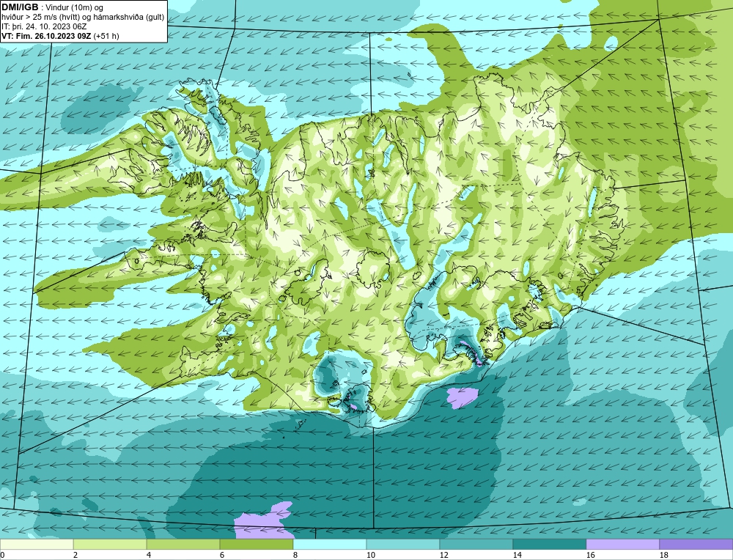Click the light turquoise 10–12 legend swatch
This screenshot has height=560, width=733.
click(403, 544)
